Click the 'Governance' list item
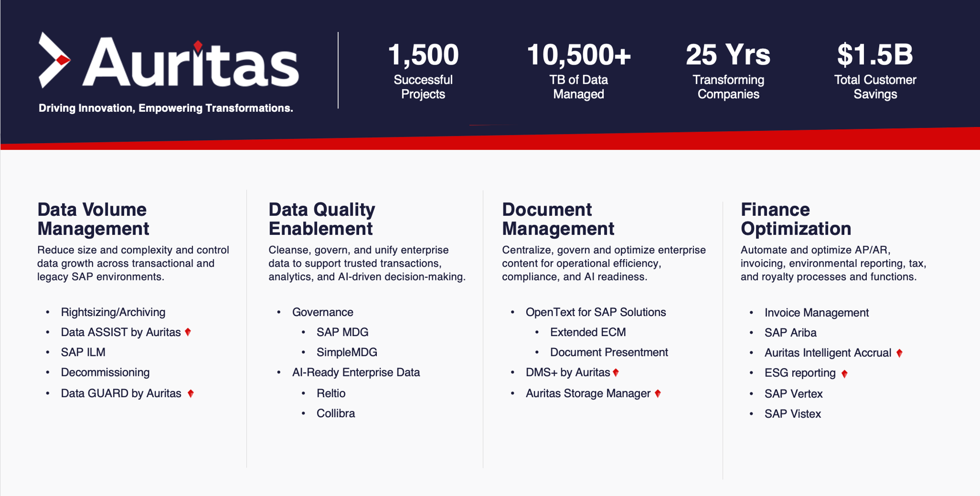The width and height of the screenshot is (980, 496). point(323,312)
